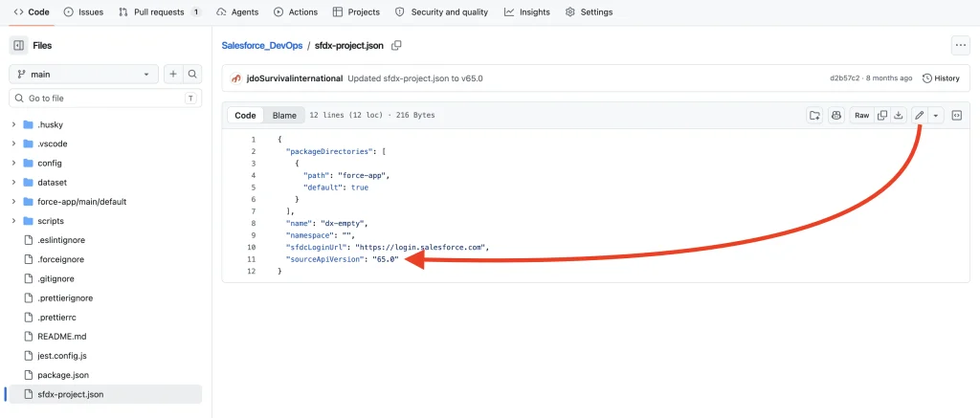Focus the Go to file search field
Image resolution: width=980 pixels, height=418 pixels.
(x=105, y=99)
